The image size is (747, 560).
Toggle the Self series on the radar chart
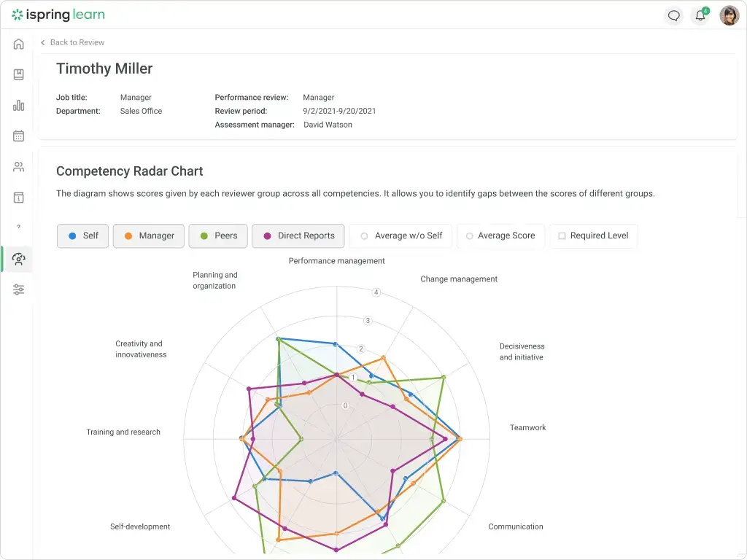point(82,236)
